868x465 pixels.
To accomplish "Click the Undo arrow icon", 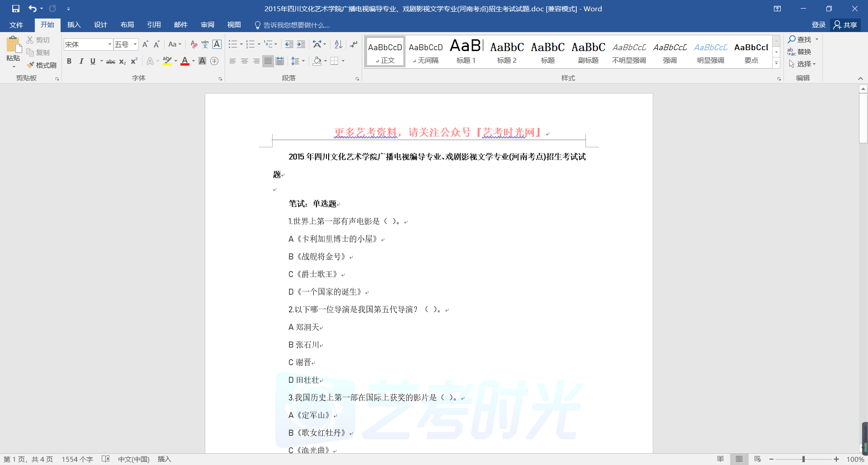I will click(32, 9).
